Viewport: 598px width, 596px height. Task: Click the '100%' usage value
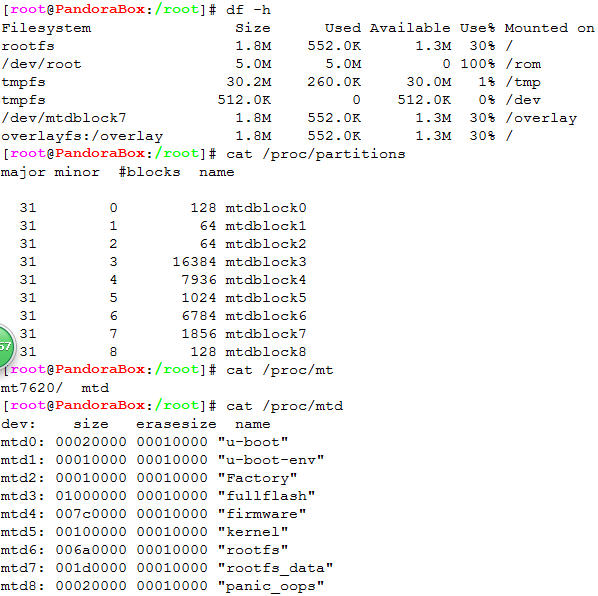point(477,64)
